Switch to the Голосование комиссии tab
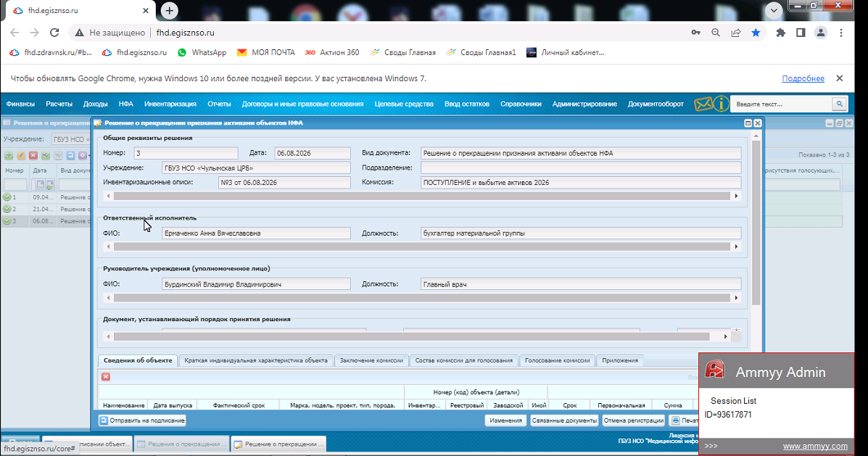Image resolution: width=868 pixels, height=456 pixels. 557,360
